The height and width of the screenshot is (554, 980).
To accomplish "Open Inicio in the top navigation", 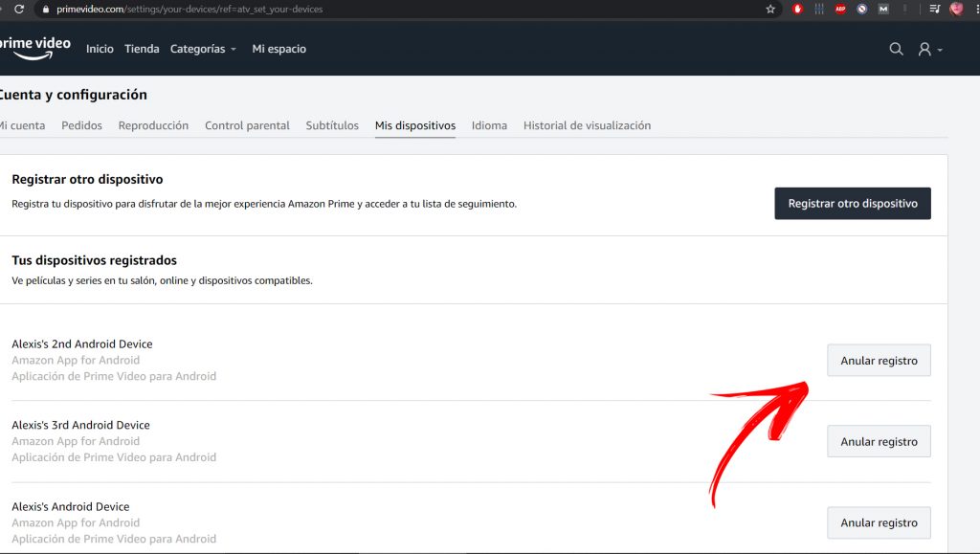I will 100,49.
